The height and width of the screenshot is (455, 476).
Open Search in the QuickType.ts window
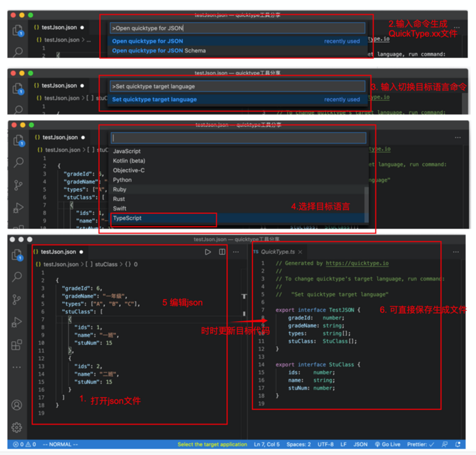[17, 276]
